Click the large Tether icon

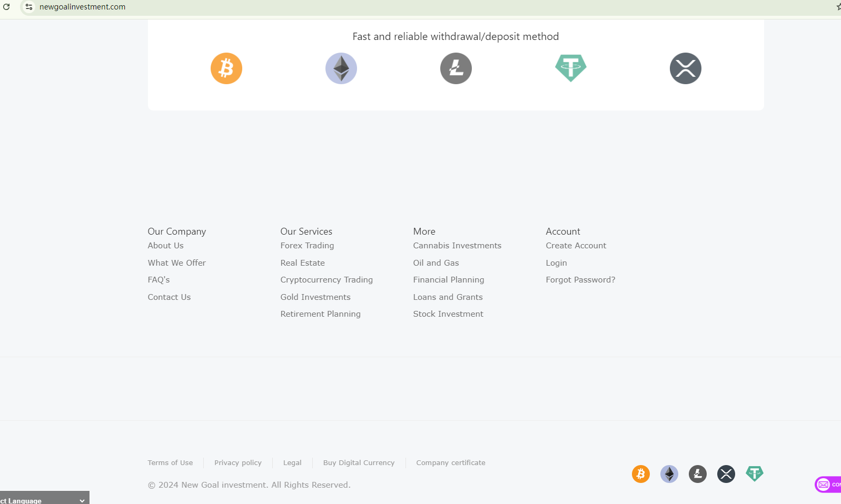pyautogui.click(x=571, y=68)
